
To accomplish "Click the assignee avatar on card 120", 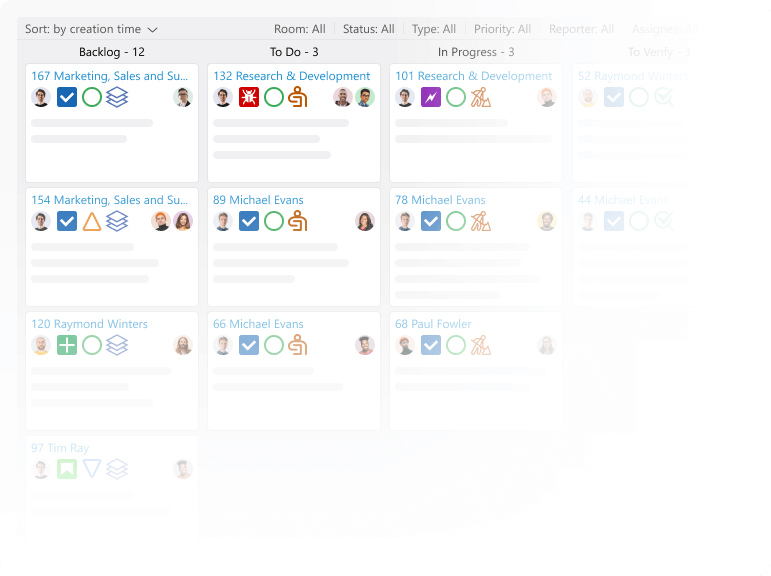I will pyautogui.click(x=183, y=345).
